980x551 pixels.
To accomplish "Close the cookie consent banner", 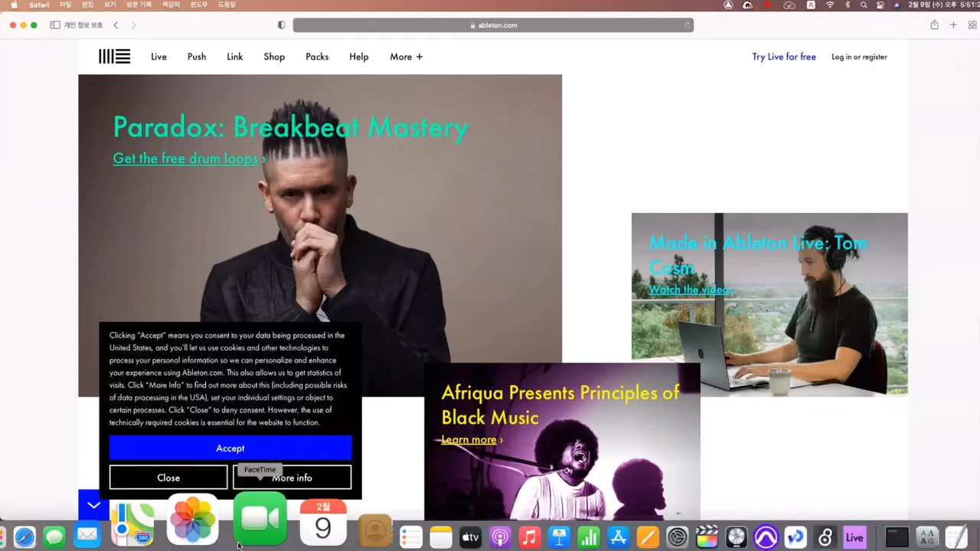I will [x=168, y=478].
